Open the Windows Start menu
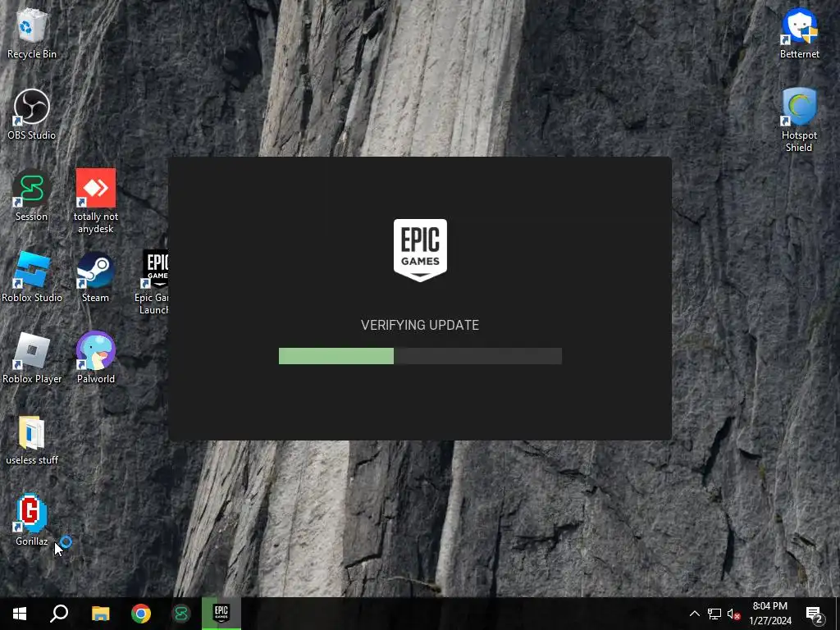 tap(20, 614)
